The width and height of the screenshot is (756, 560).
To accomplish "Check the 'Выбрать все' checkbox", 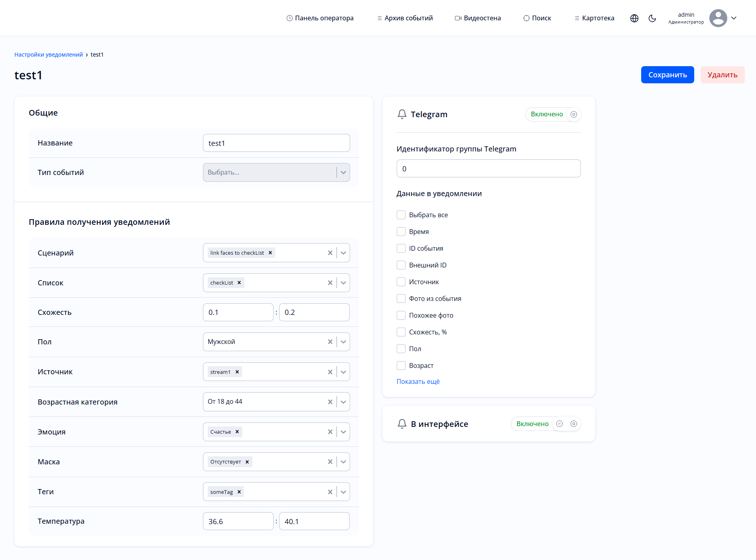I will point(401,215).
